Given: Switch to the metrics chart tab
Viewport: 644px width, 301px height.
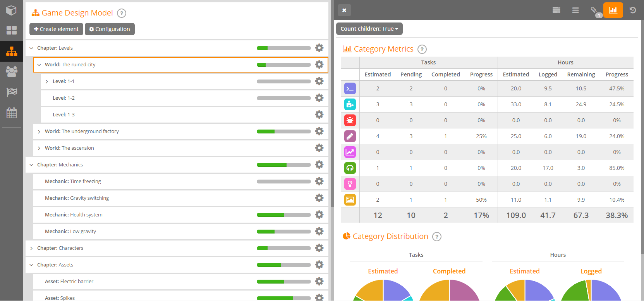Looking at the screenshot, I should pyautogui.click(x=613, y=10).
